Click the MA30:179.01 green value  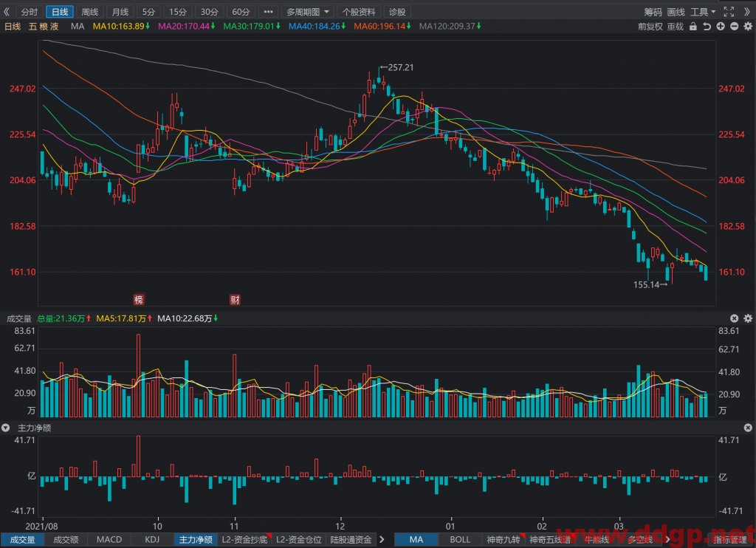coord(249,27)
